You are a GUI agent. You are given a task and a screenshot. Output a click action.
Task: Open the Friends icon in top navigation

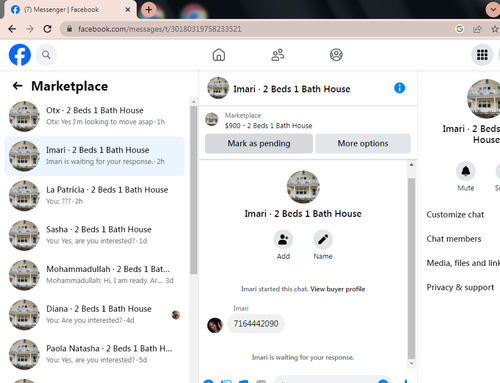[278, 55]
